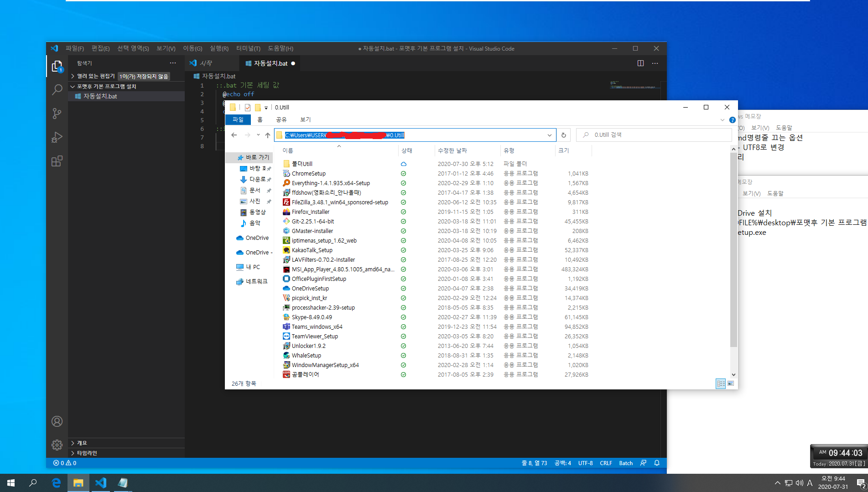
Task: Open Microsoft Edge from taskbar
Action: 56,482
